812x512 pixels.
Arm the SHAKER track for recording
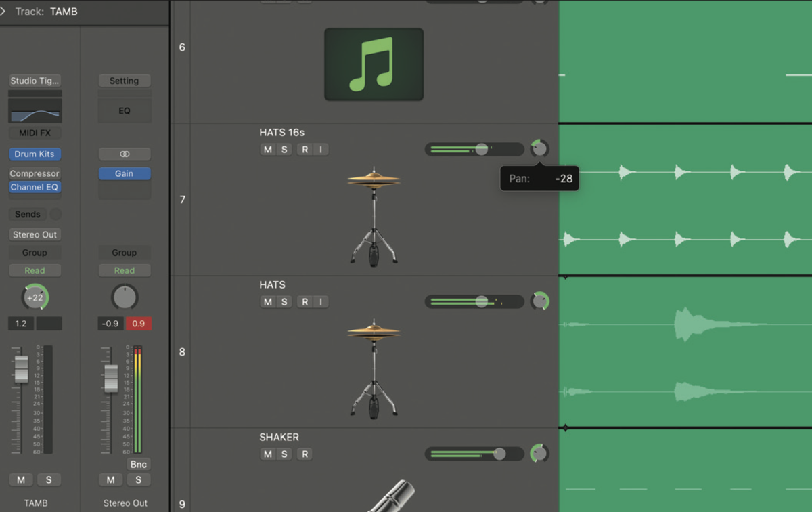coord(304,454)
